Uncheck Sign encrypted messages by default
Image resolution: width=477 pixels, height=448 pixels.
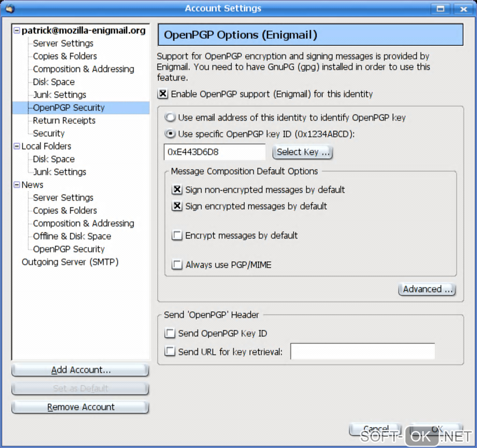pos(177,206)
